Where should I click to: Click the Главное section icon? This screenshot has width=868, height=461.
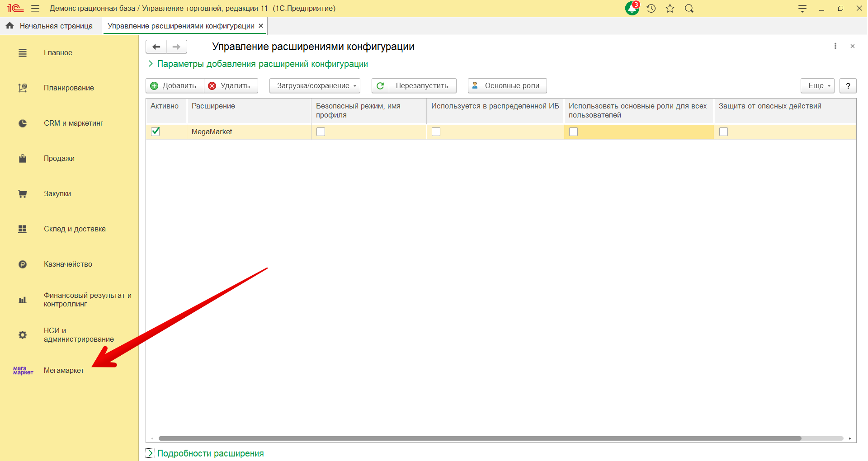[23, 53]
